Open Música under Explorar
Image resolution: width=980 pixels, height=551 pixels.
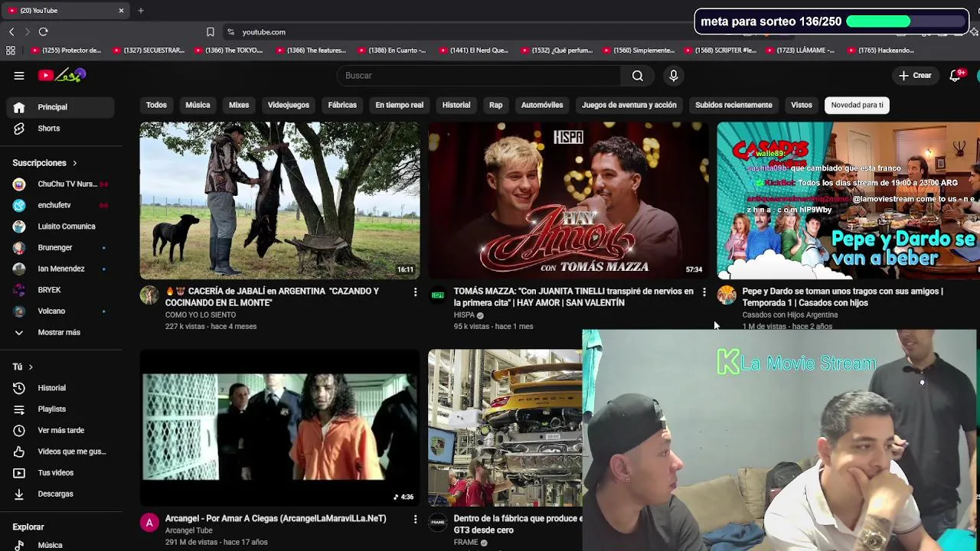pos(61,545)
